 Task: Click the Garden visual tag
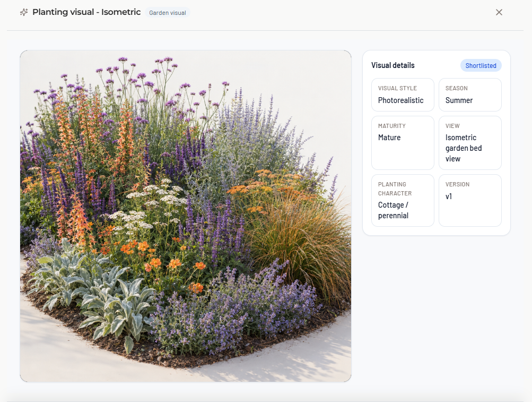point(168,13)
